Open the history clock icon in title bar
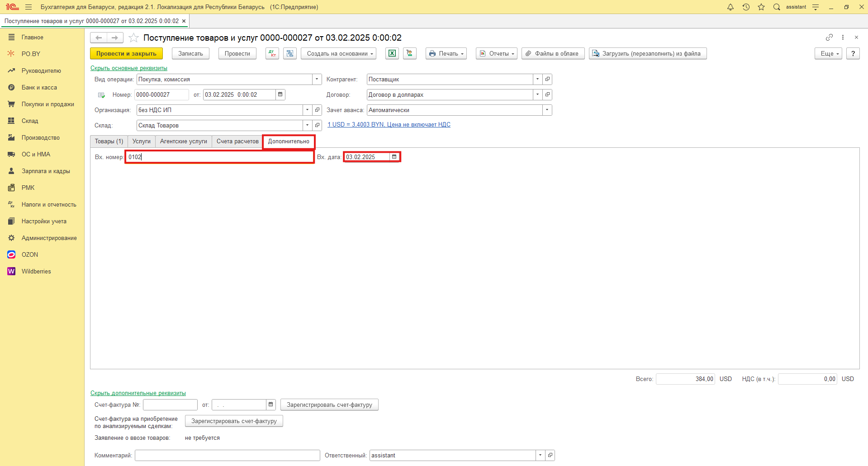The height and width of the screenshot is (466, 868). click(x=746, y=7)
